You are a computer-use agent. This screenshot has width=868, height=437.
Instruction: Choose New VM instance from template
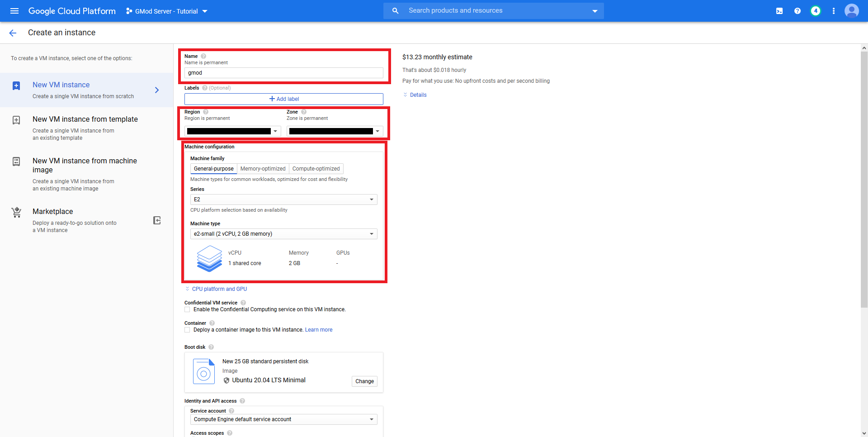[x=87, y=128]
